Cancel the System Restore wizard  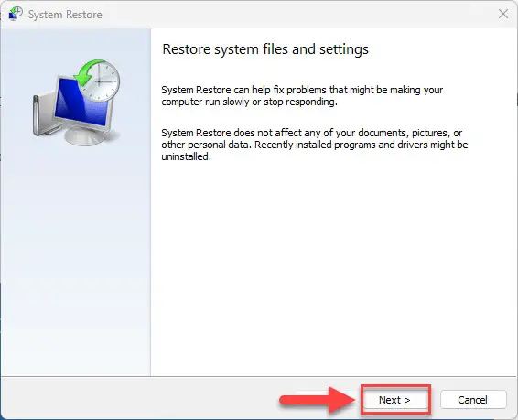click(473, 400)
